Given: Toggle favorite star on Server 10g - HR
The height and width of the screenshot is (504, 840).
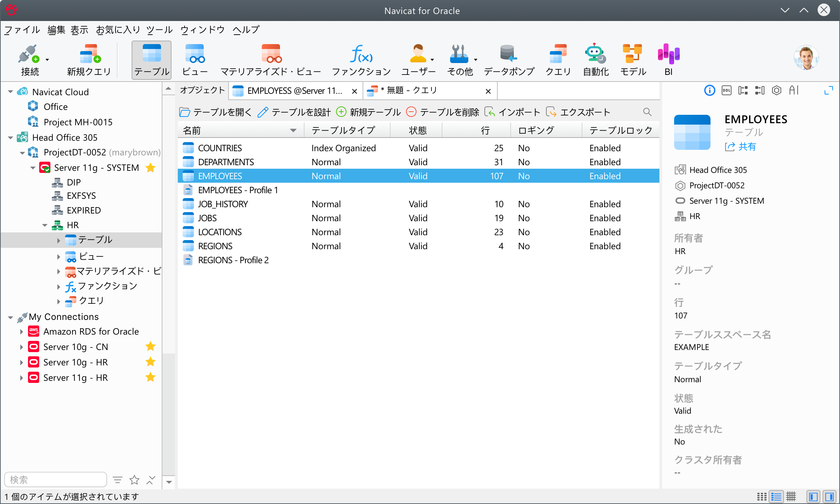Looking at the screenshot, I should [150, 362].
